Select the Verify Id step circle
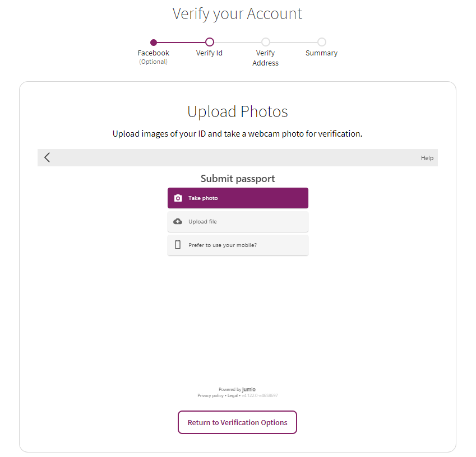 click(x=210, y=42)
